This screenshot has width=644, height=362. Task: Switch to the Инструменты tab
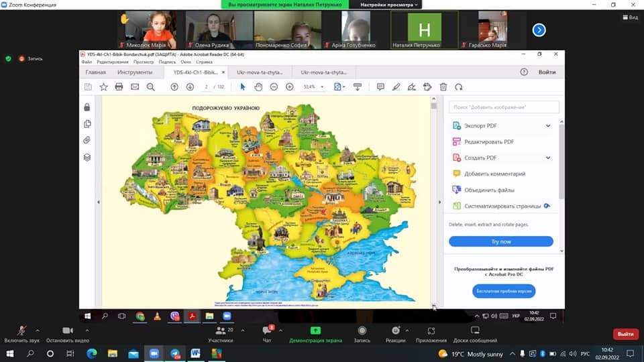pyautogui.click(x=135, y=72)
